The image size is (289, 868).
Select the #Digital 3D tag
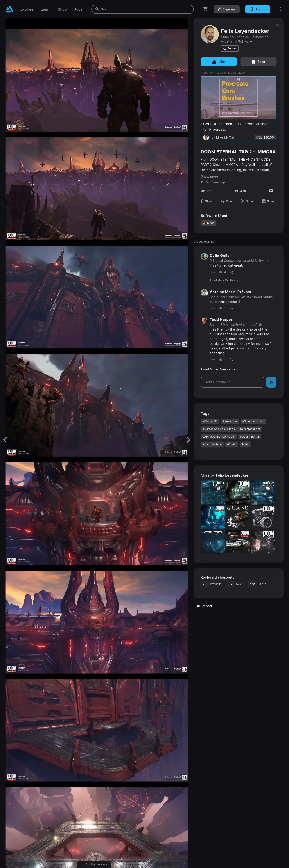[x=210, y=422]
